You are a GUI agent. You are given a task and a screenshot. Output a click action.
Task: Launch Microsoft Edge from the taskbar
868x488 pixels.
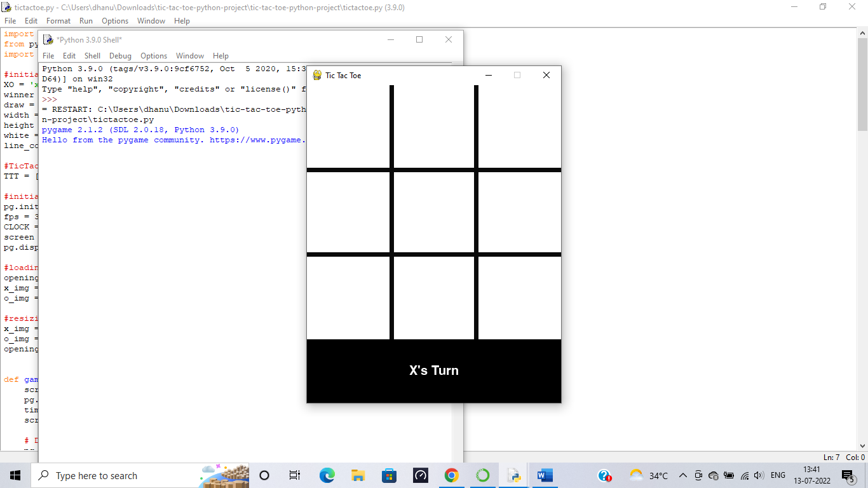pyautogui.click(x=327, y=475)
